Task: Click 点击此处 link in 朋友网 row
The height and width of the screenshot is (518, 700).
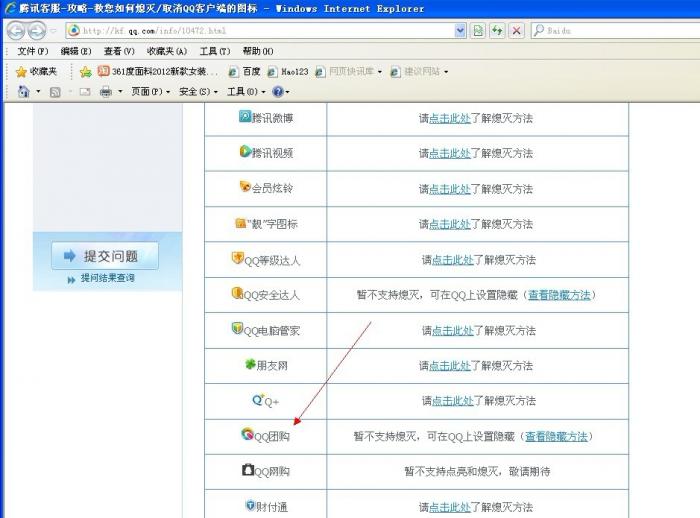Action: tap(450, 366)
